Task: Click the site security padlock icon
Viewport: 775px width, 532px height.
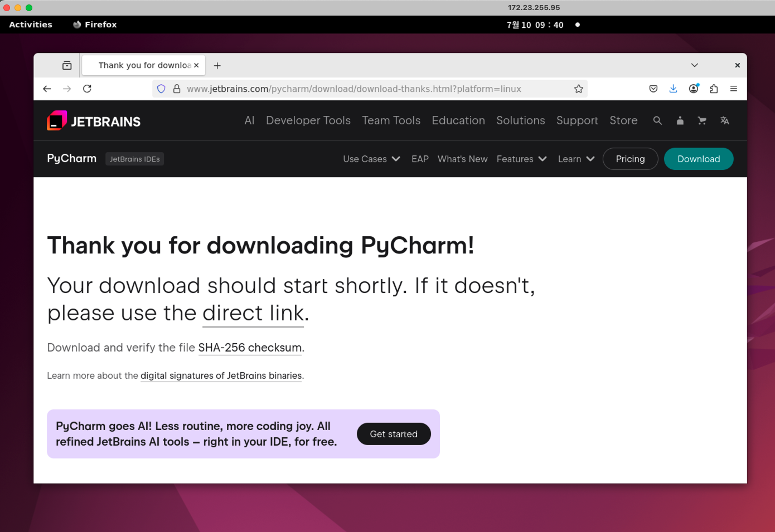Action: (x=177, y=89)
